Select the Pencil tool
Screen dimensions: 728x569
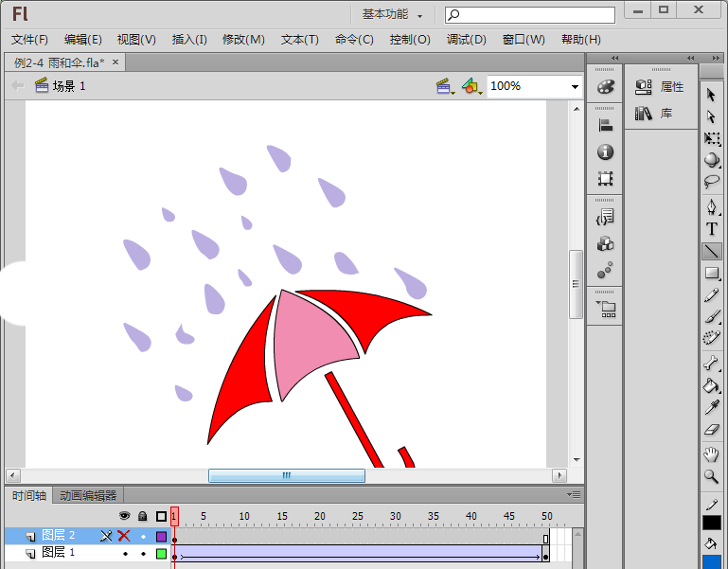711,295
